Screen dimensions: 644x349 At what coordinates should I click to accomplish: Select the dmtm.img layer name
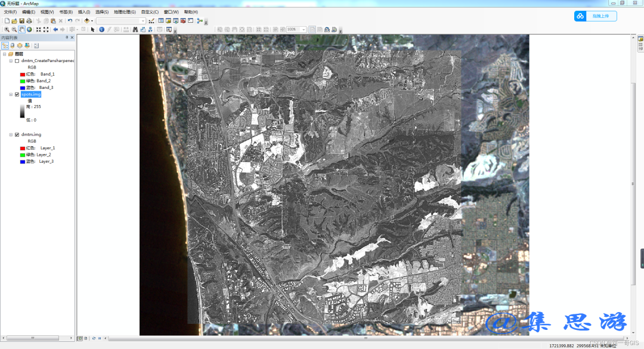31,134
